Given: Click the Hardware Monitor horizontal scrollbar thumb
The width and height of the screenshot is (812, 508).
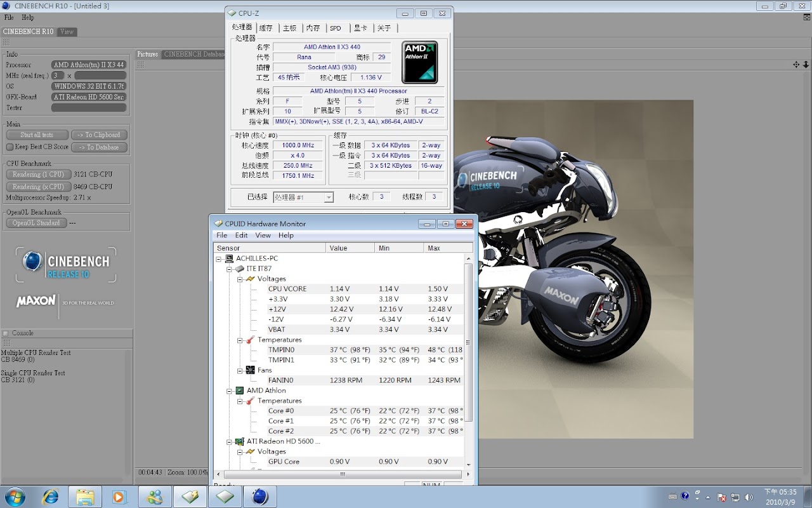Looking at the screenshot, I should click(343, 474).
